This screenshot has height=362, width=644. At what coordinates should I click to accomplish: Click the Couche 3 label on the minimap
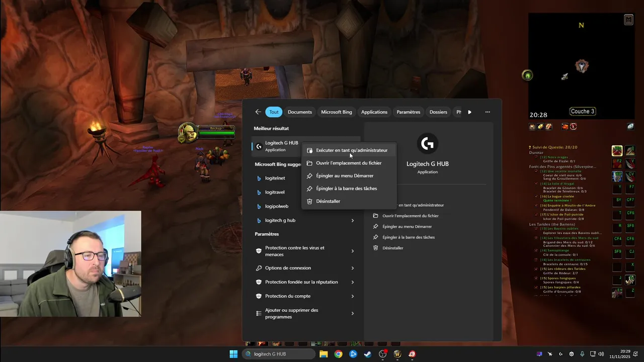(582, 112)
